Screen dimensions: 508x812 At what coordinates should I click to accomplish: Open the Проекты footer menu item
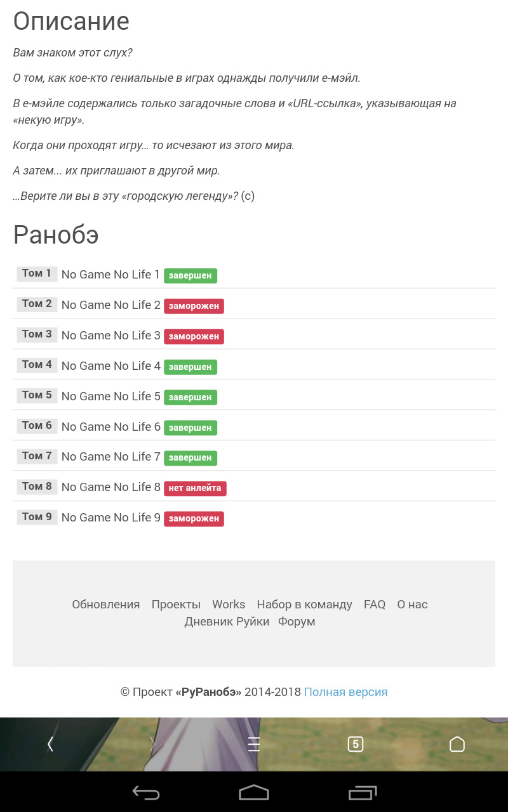tap(176, 605)
